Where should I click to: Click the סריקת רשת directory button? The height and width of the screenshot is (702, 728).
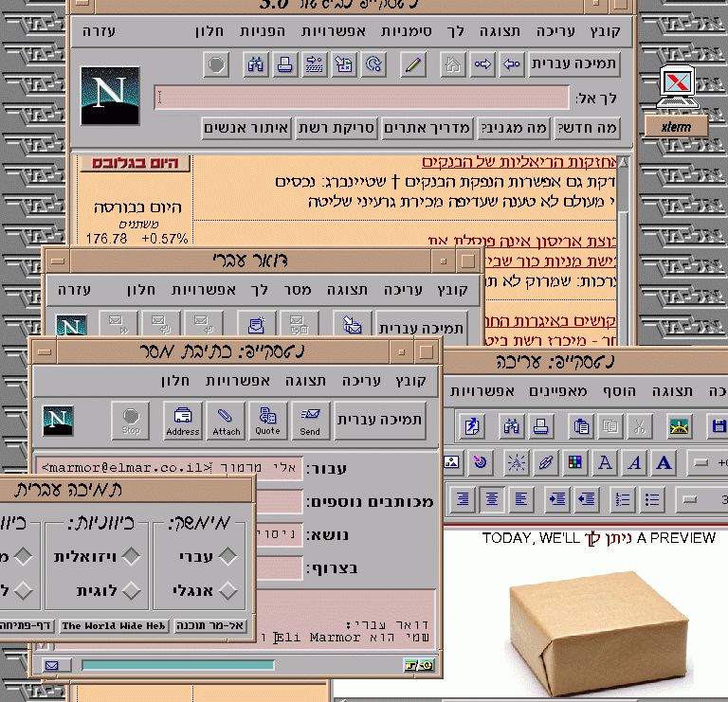click(x=337, y=128)
